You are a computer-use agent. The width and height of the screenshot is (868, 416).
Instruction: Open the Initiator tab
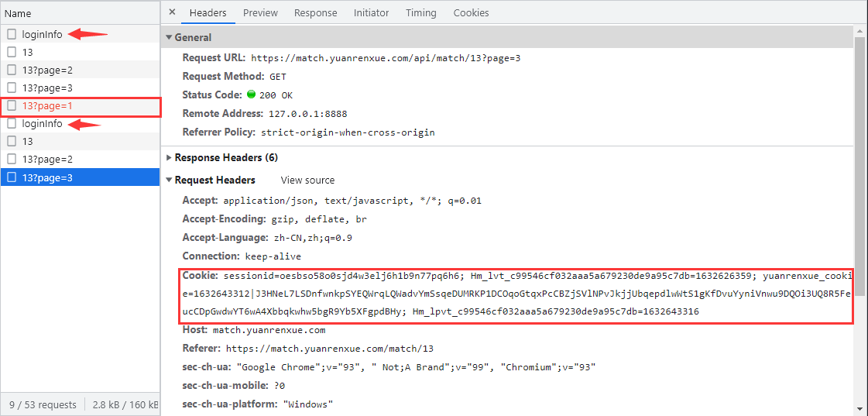pyautogui.click(x=371, y=12)
